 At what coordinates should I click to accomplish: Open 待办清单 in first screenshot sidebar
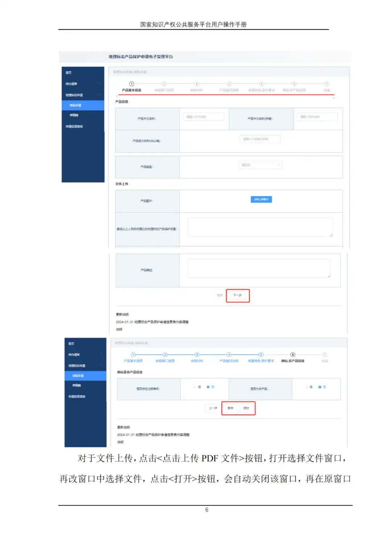[x=71, y=84]
